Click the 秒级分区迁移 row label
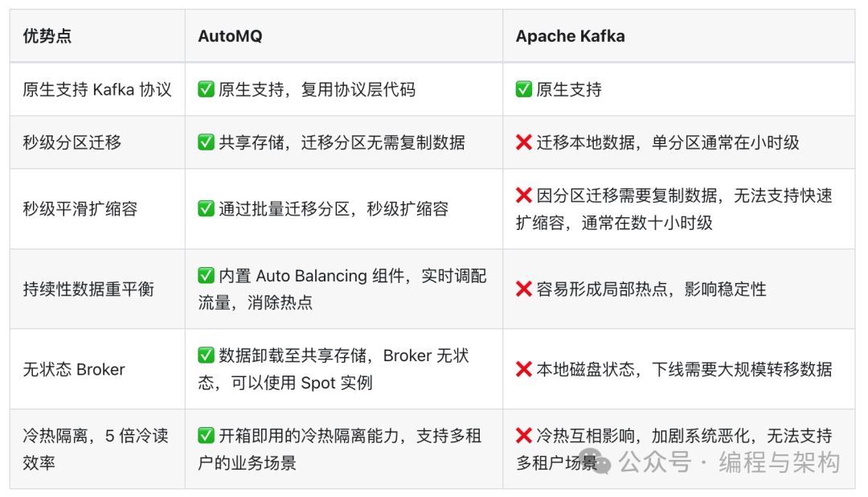This screenshot has height=497, width=868. pyautogui.click(x=72, y=142)
